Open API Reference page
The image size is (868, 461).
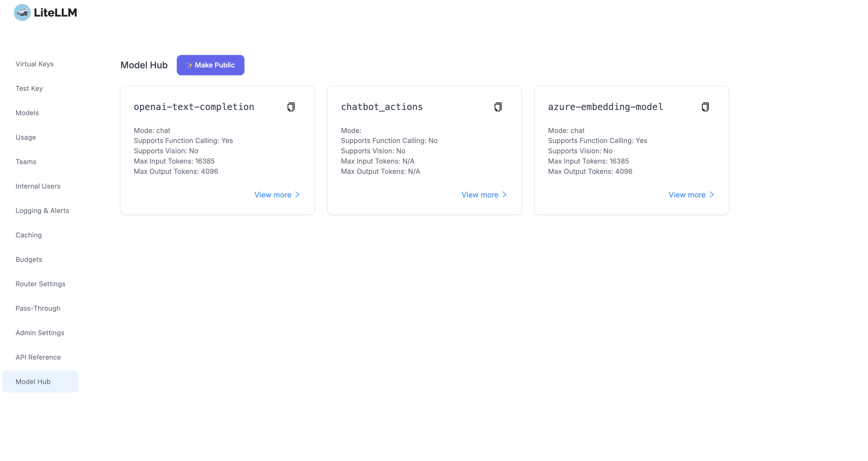point(38,357)
